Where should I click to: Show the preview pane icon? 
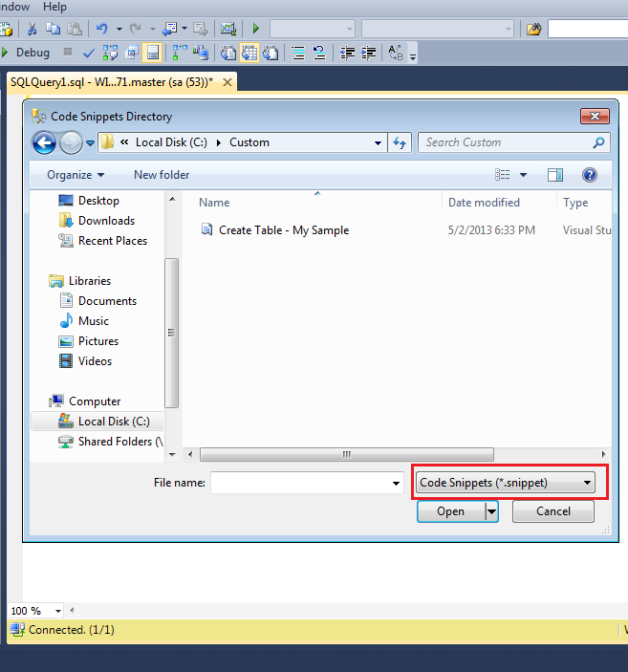coord(555,175)
